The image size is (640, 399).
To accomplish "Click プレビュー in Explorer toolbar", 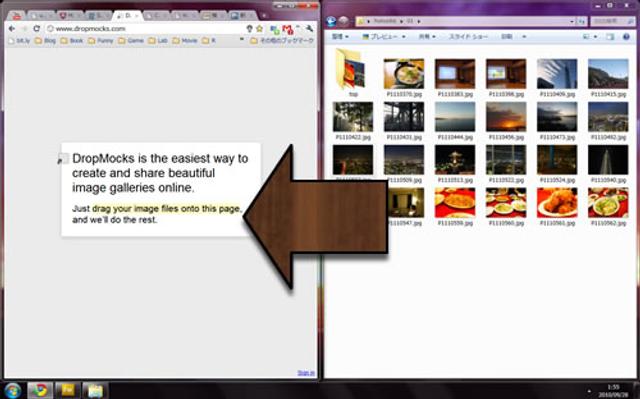I will pyautogui.click(x=380, y=37).
